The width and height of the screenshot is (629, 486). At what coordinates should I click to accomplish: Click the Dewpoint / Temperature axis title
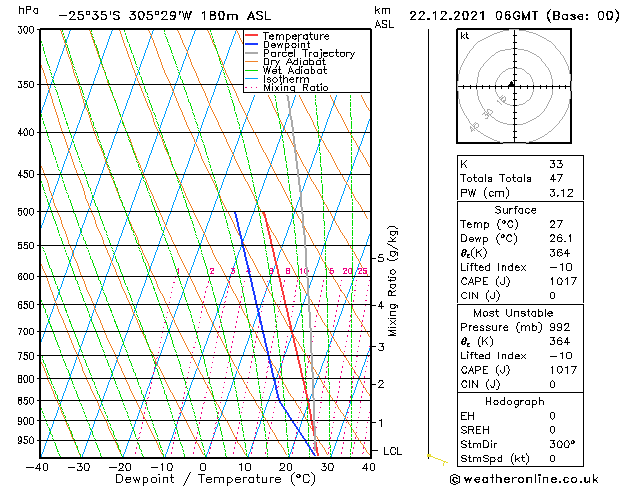[215, 479]
